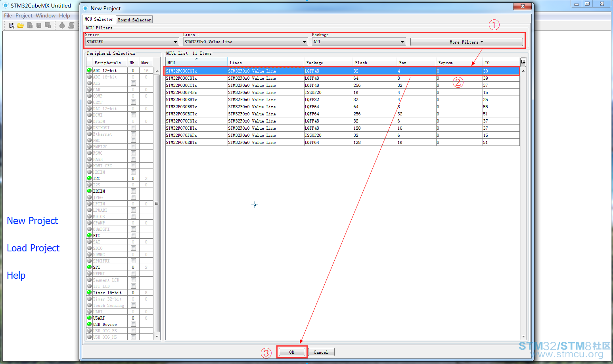Click scroll-down arrow of the peripherals list
613x364 pixels.
pyautogui.click(x=157, y=337)
